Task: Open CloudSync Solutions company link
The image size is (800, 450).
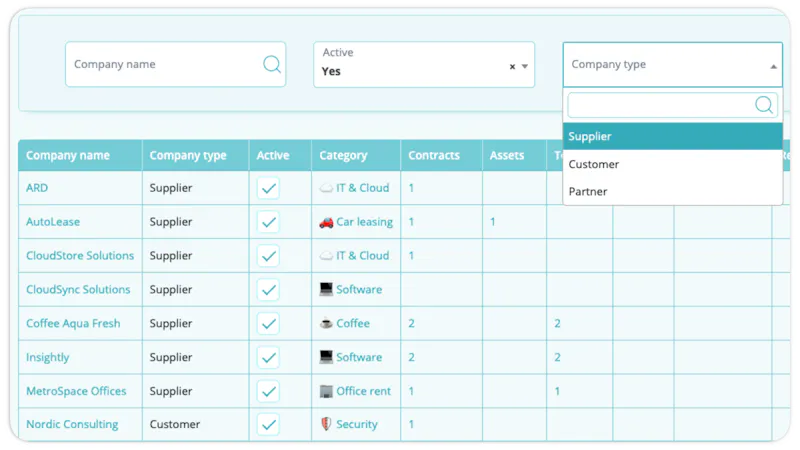Action: pos(78,289)
